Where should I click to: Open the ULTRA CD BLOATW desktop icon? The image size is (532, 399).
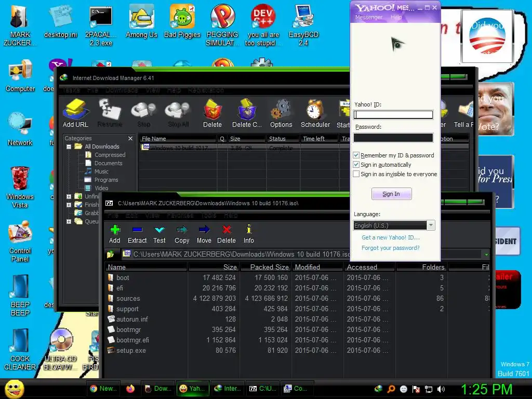click(x=61, y=340)
